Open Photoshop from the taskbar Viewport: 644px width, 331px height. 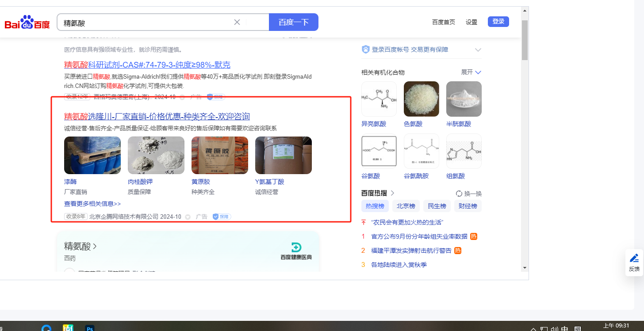[90, 328]
